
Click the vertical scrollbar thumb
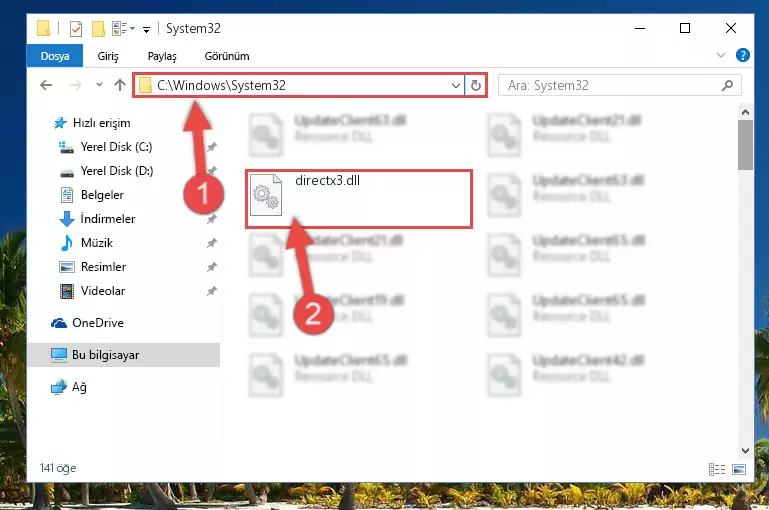coord(745,146)
